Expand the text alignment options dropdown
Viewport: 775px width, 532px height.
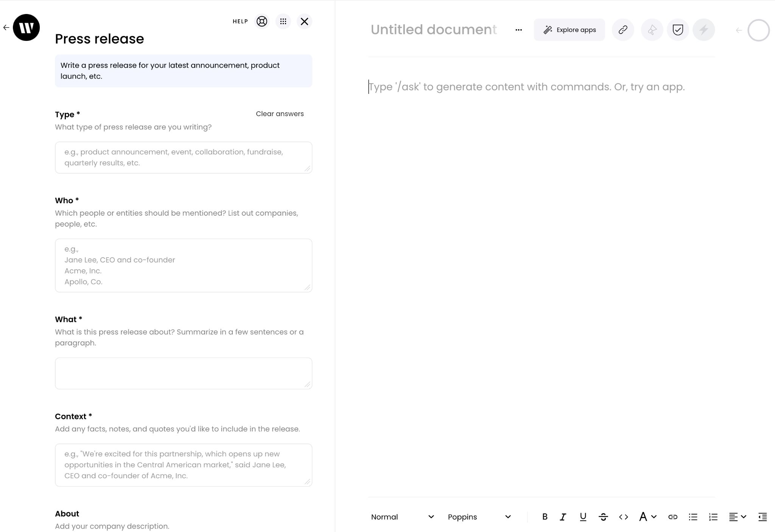[737, 517]
